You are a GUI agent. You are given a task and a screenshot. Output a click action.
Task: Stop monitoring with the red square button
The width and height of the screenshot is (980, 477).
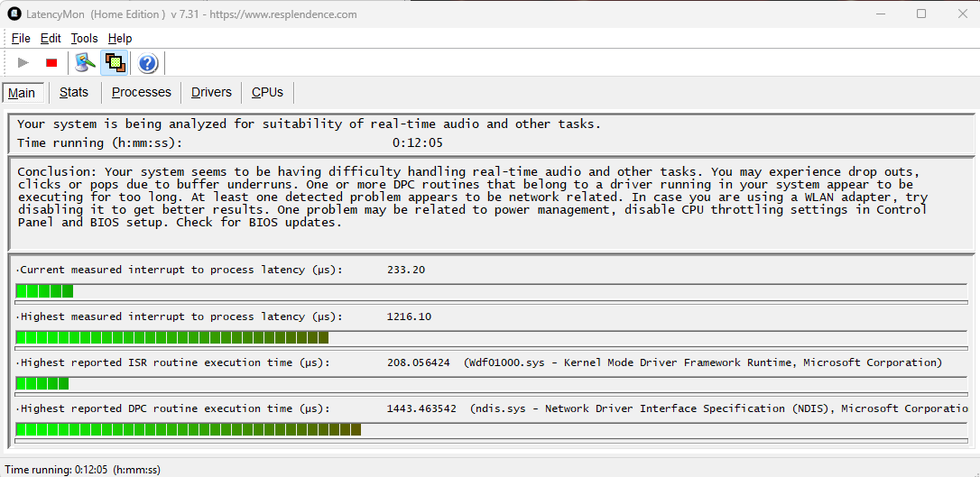[51, 62]
